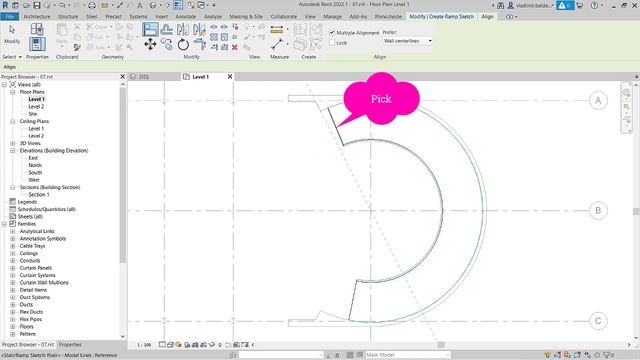
Task: Click the grid bubble C
Action: click(x=598, y=321)
